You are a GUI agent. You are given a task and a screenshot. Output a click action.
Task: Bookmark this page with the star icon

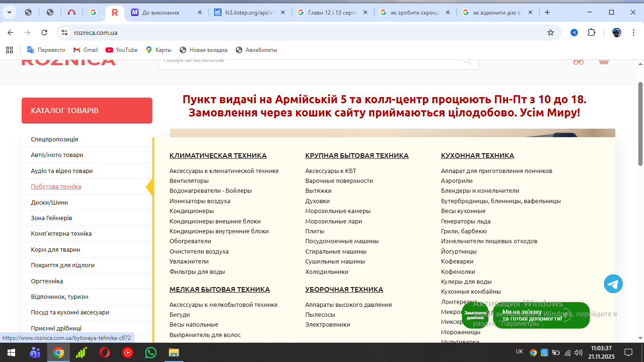coord(550,33)
